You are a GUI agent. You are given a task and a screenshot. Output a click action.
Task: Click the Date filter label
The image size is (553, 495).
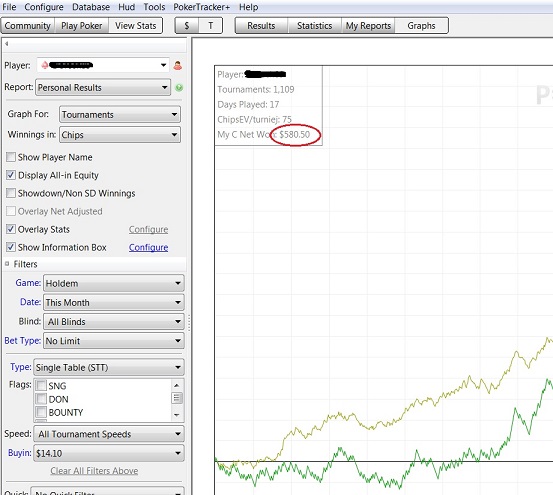[30, 302]
